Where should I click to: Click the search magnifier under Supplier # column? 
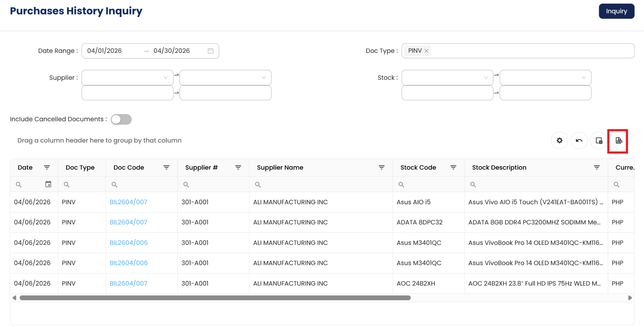[x=186, y=184]
